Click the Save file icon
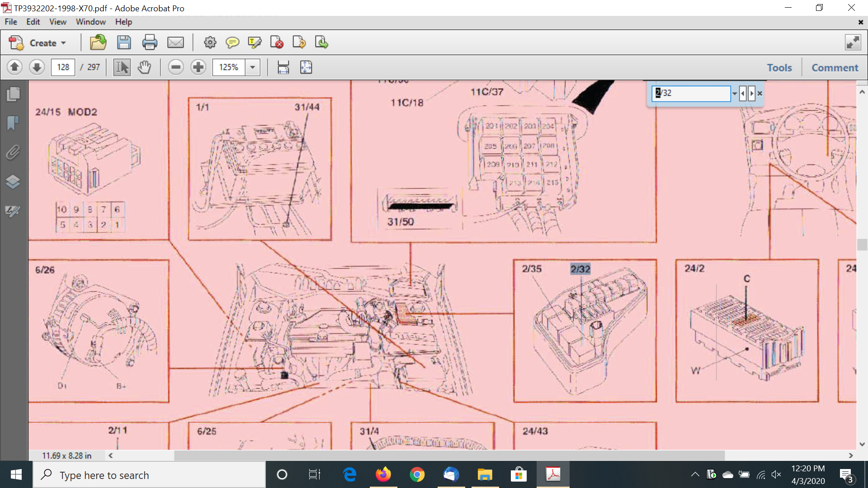 [123, 42]
